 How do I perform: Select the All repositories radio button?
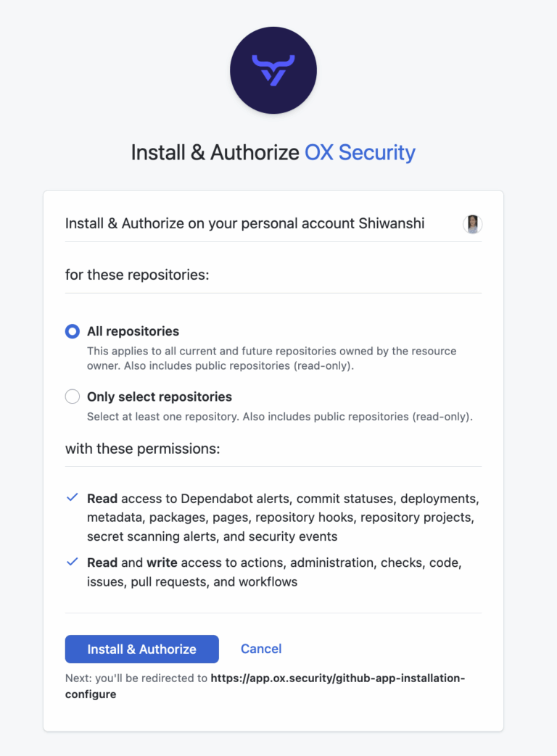pyautogui.click(x=73, y=331)
